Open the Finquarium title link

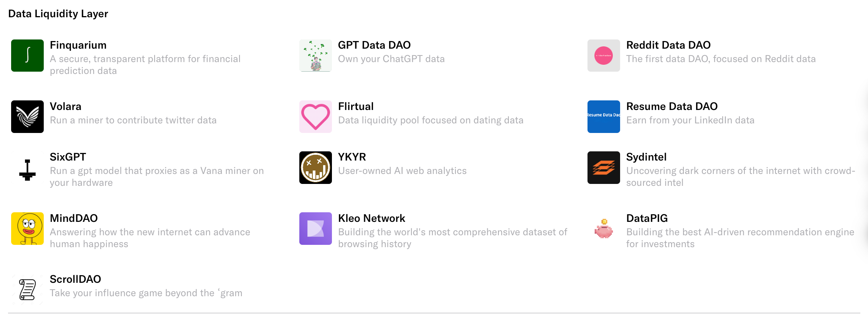(78, 45)
